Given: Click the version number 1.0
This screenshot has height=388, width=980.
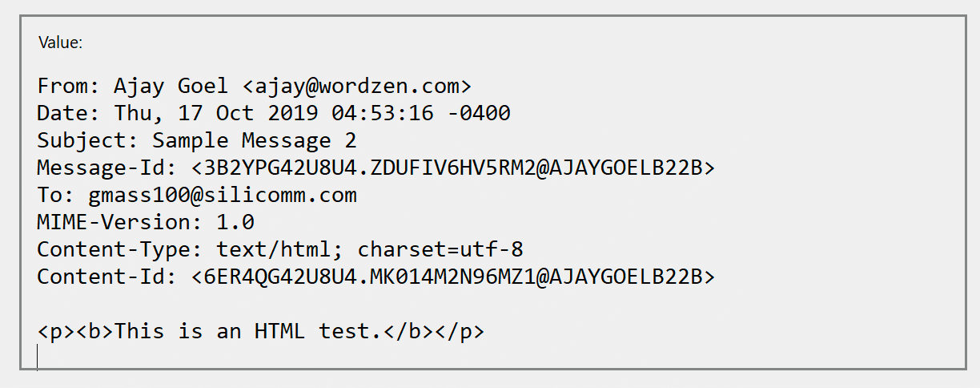Looking at the screenshot, I should click(x=235, y=222).
